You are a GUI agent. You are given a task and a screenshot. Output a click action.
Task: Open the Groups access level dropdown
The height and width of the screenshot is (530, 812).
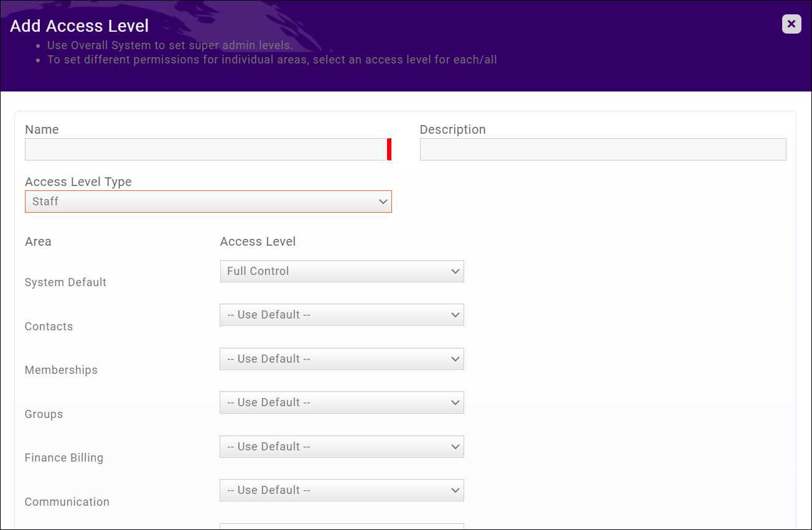[342, 402]
